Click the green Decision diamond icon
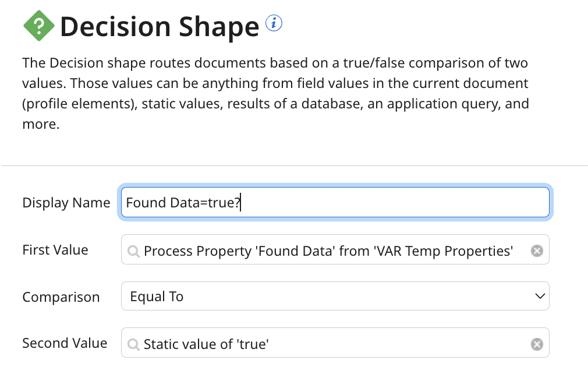Image resolution: width=588 pixels, height=381 pixels. tap(39, 27)
